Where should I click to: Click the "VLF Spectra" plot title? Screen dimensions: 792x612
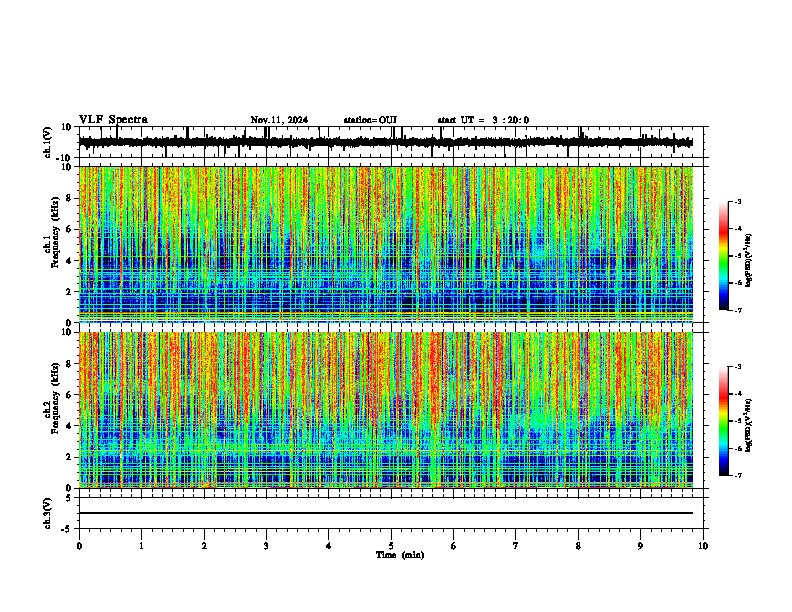click(x=113, y=120)
